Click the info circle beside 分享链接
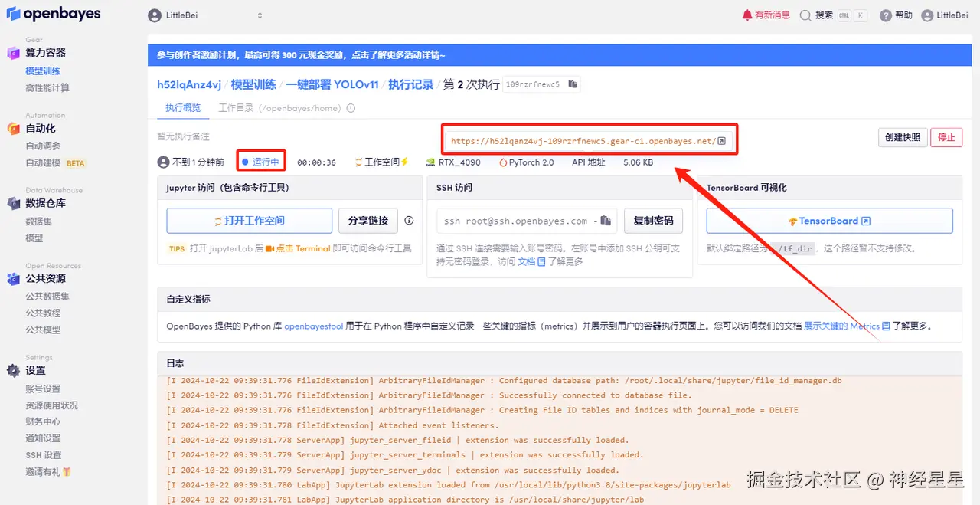 [410, 221]
